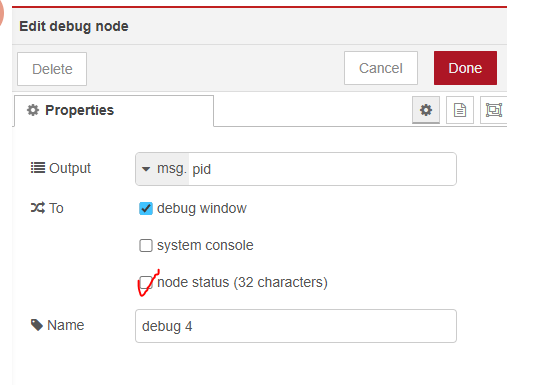Open node appearance settings icon
Image resolution: width=543 pixels, height=385 pixels.
pos(493,110)
